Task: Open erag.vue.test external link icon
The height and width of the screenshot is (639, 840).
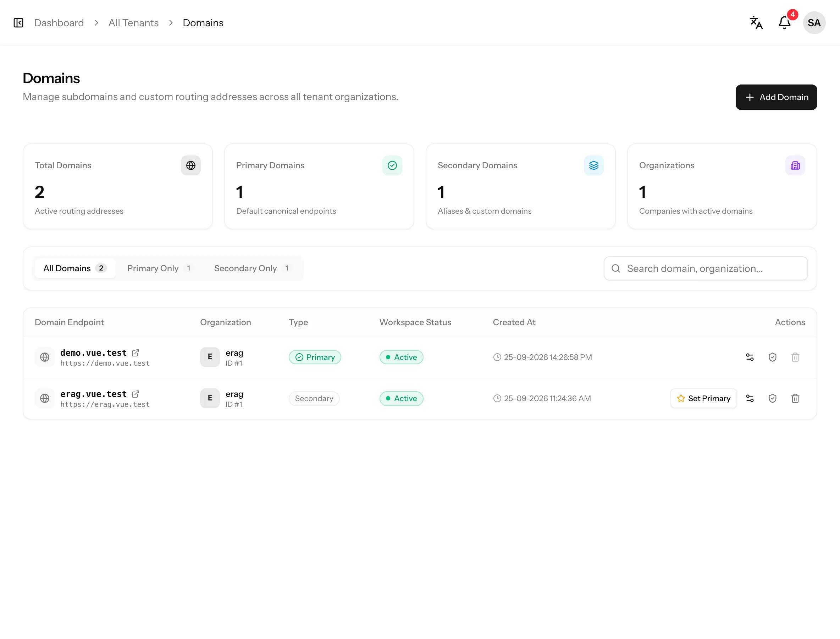Action: point(135,394)
